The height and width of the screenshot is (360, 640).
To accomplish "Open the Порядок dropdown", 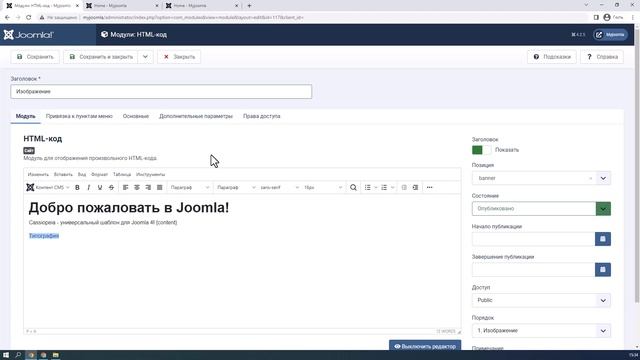I will [541, 331].
